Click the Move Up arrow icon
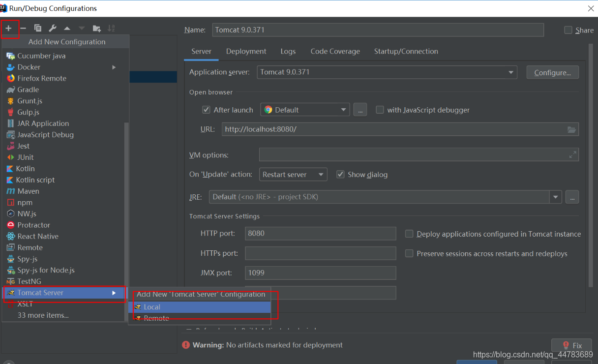Screen dimensions: 598x364 click(67, 29)
